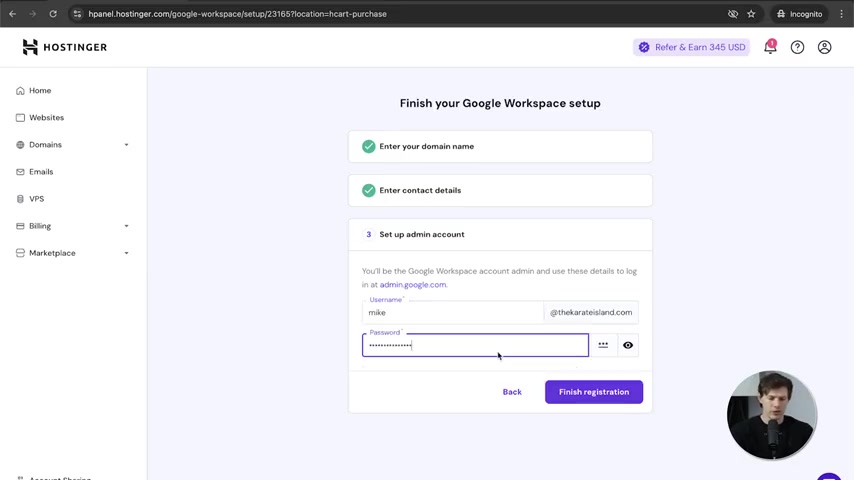Expand the Marketplace dropdown arrow

tap(126, 253)
